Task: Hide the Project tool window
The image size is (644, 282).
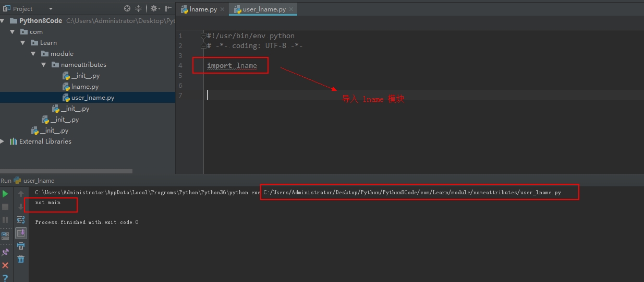Action: pos(168,9)
